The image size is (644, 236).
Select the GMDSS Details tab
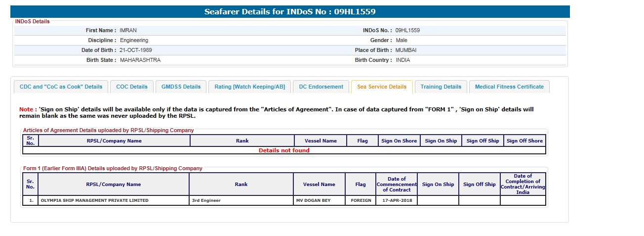tap(181, 87)
